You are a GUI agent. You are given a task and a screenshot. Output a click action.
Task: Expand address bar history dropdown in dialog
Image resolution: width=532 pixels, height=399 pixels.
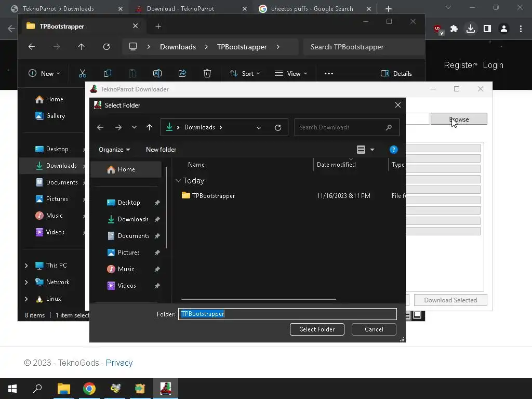(259, 128)
